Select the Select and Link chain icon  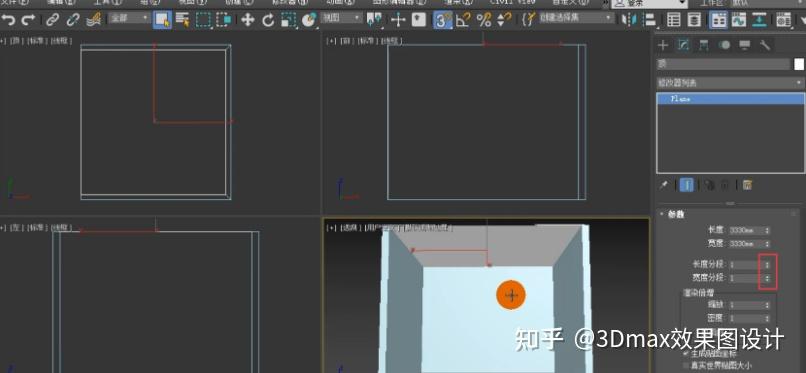pos(52,20)
